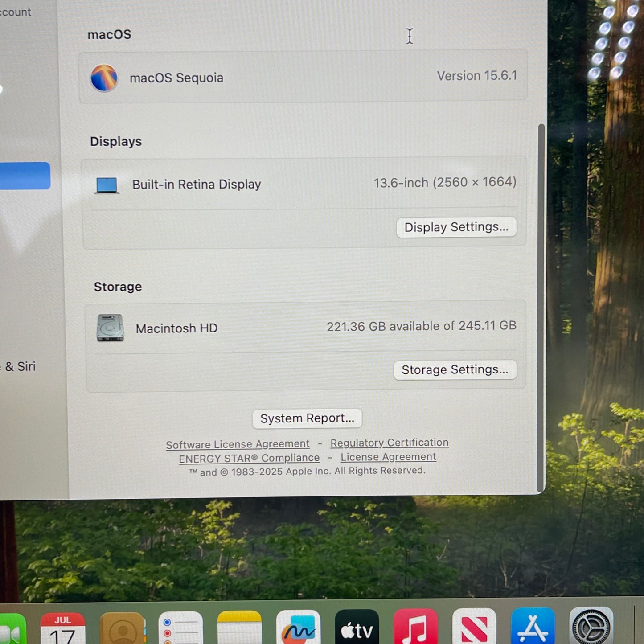Click '13.6-inch (2560 × 1664)' text

click(x=445, y=182)
